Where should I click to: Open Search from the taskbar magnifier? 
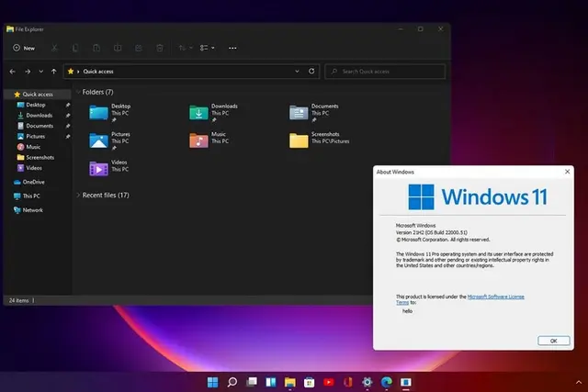(x=232, y=382)
